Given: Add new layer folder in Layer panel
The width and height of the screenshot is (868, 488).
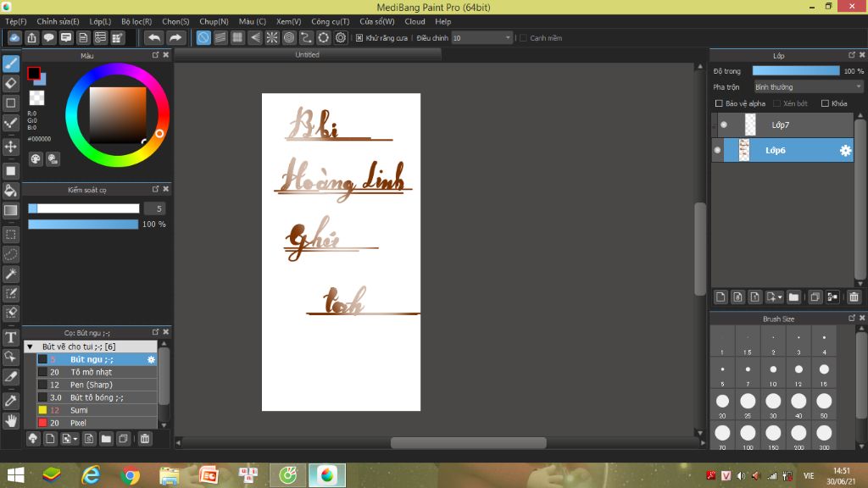Looking at the screenshot, I should (x=793, y=297).
